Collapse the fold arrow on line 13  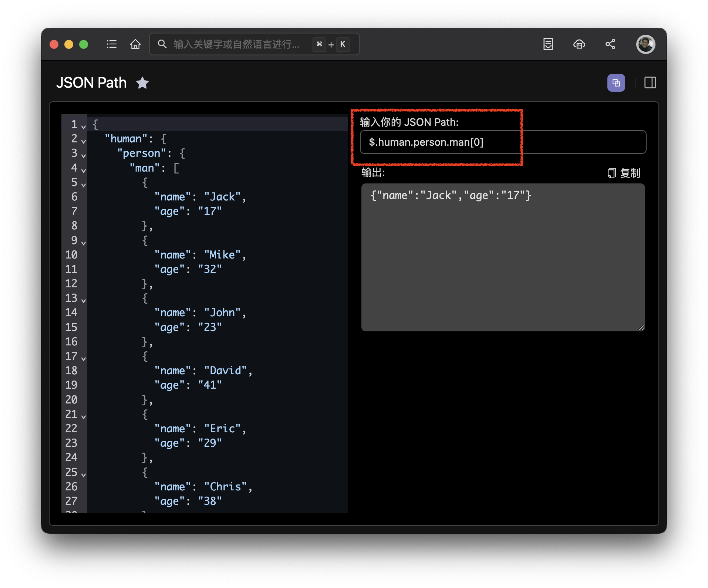click(x=84, y=300)
